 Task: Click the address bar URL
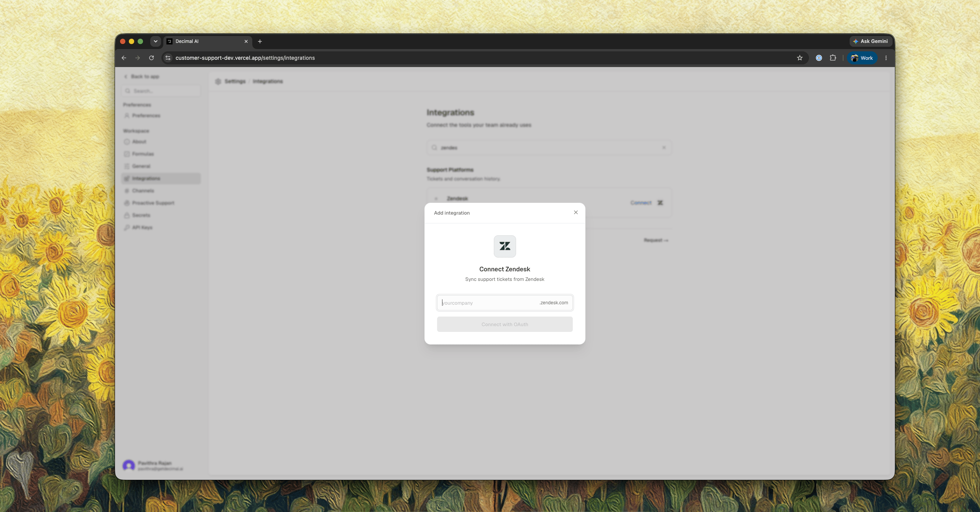pos(245,58)
